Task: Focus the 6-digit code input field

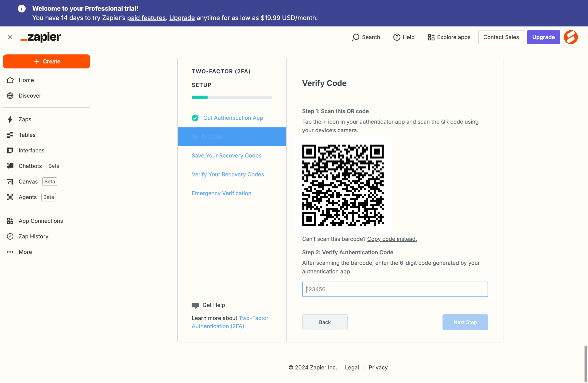Action: (x=395, y=289)
